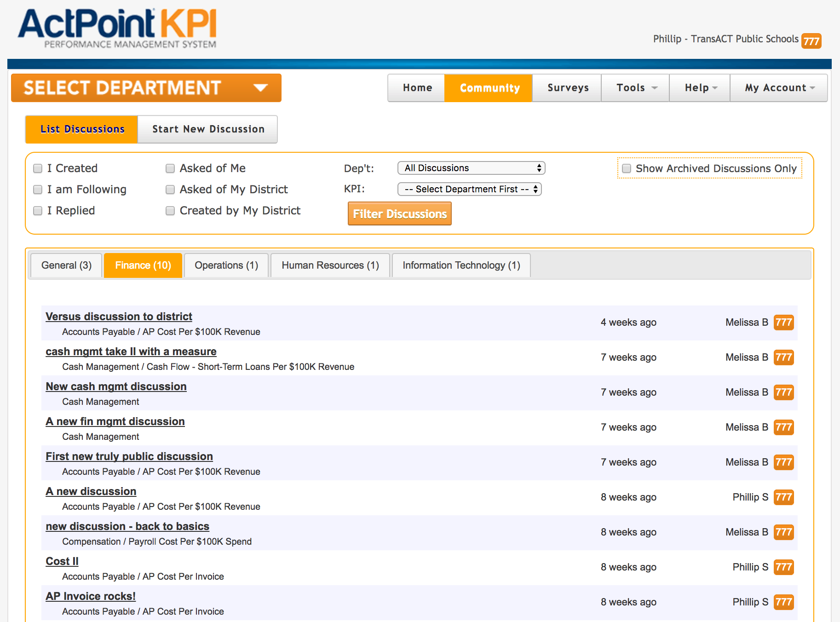Click 777 badge in AP Invoice rocks row
840x622 pixels.
click(783, 602)
